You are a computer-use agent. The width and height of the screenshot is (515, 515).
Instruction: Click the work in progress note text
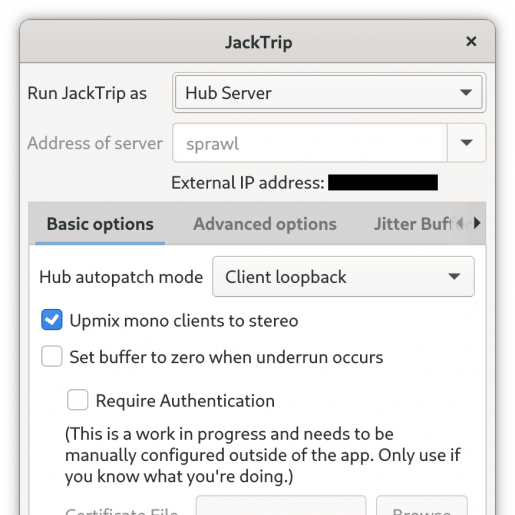coord(263,455)
